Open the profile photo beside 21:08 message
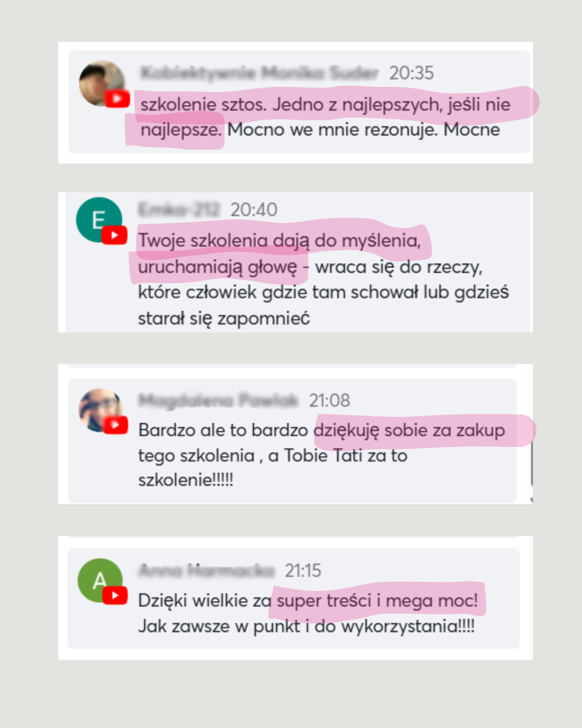582x728 pixels. tap(101, 410)
